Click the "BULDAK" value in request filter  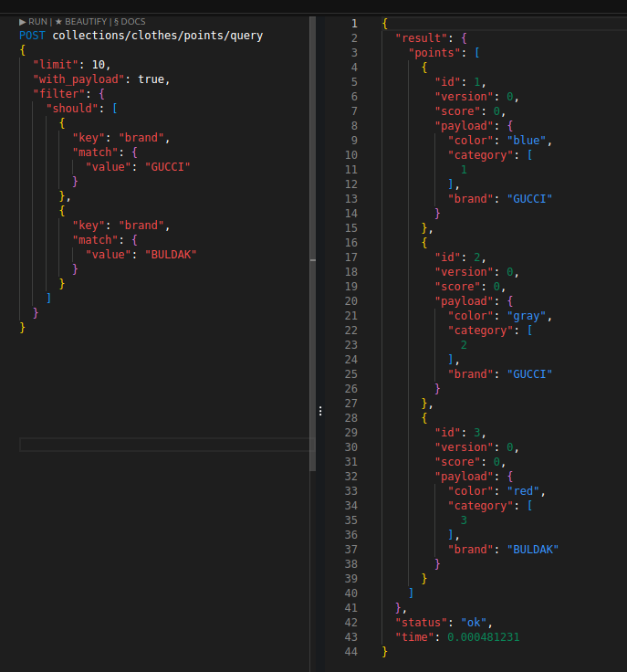click(171, 255)
